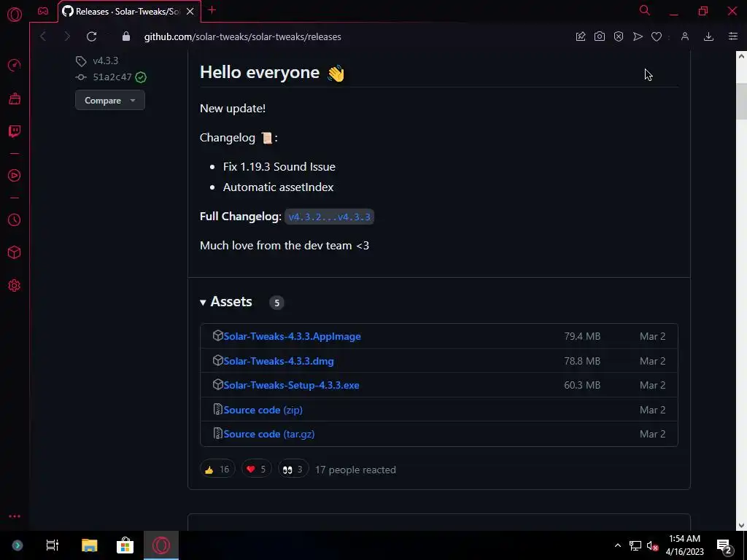Image resolution: width=747 pixels, height=560 pixels.
Task: Open the Compare dropdown
Action: (x=110, y=101)
